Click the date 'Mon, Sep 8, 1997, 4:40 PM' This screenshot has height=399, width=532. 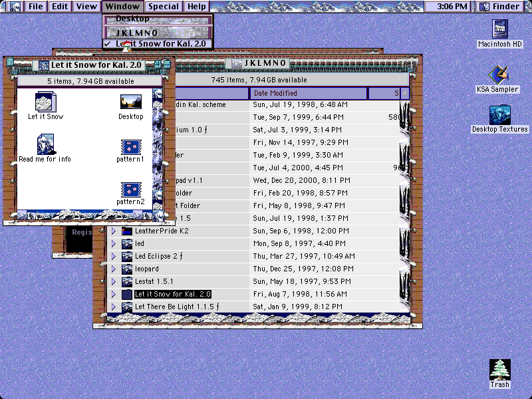pos(299,243)
